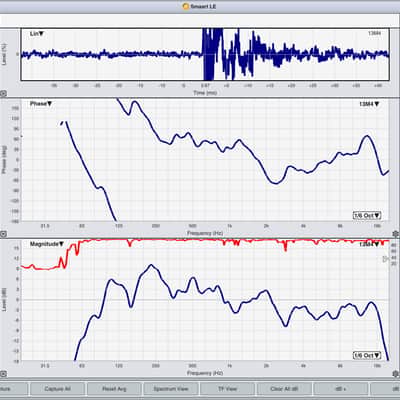
Task: Open settings gear below magnitude graph
Action: click(396, 374)
